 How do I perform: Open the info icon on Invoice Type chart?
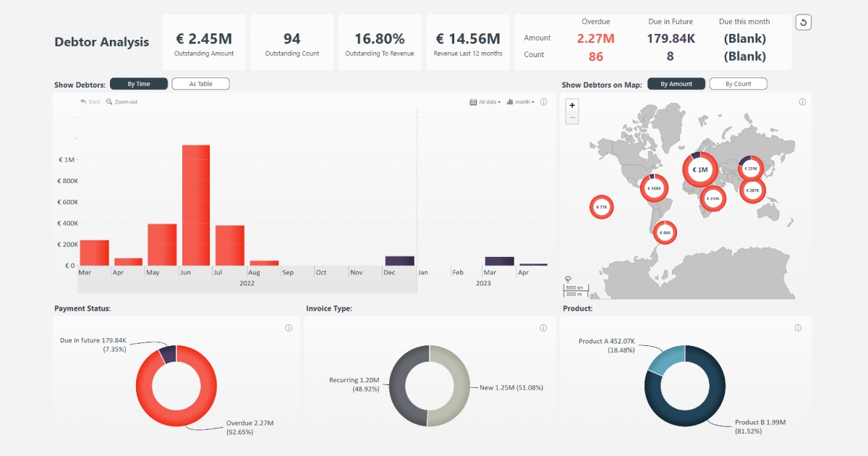(543, 328)
